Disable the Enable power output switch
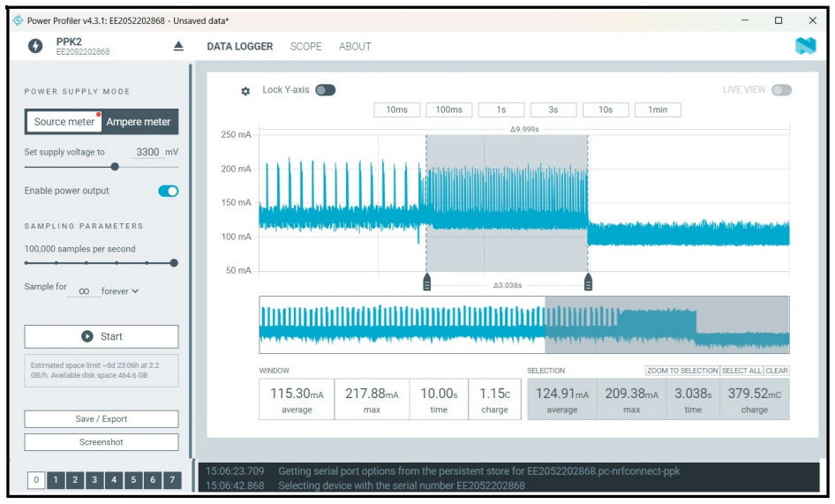Image resolution: width=835 pixels, height=504 pixels. (169, 191)
